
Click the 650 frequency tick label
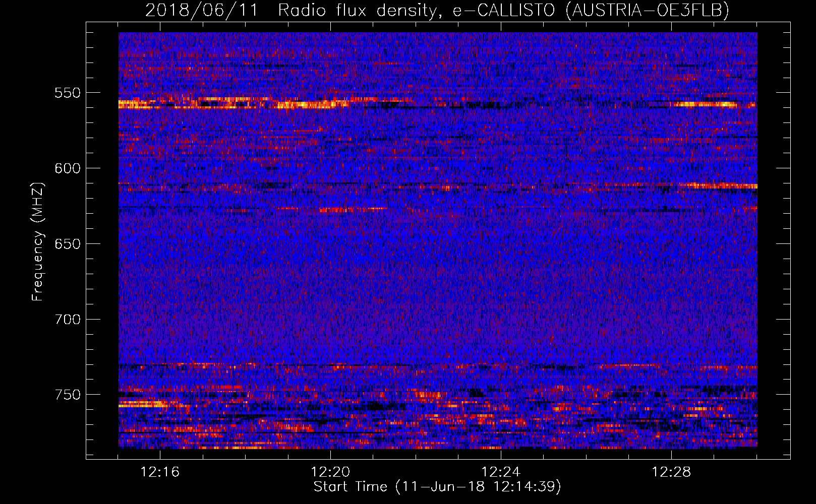[68, 244]
